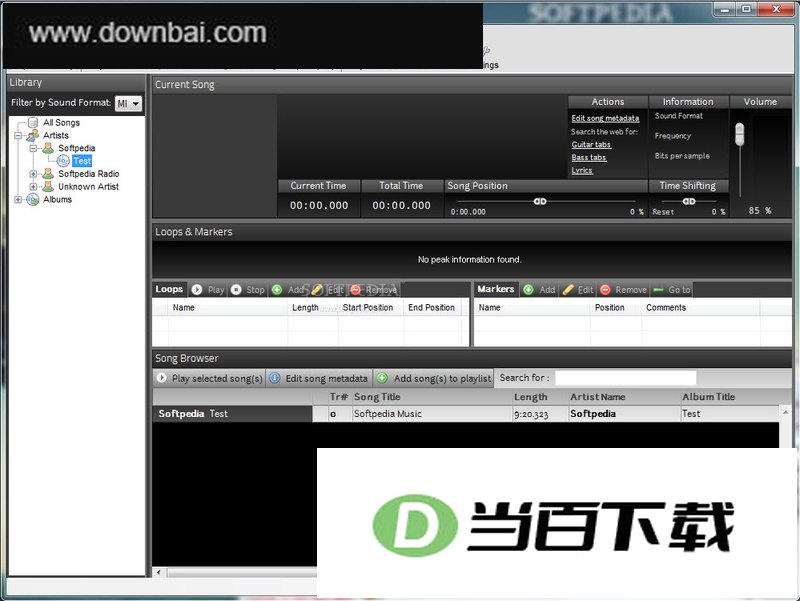Click the Go to marker icon
Screen dimensions: 800x601
658,290
